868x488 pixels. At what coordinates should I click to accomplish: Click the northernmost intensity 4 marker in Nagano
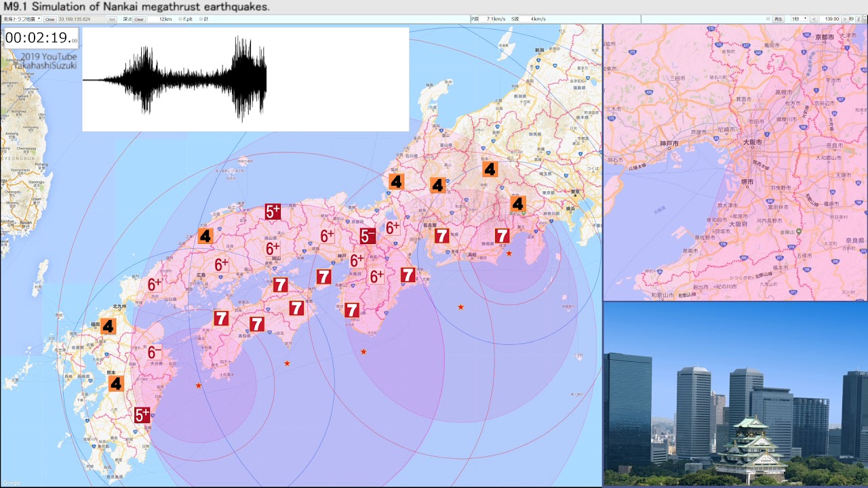tap(490, 169)
